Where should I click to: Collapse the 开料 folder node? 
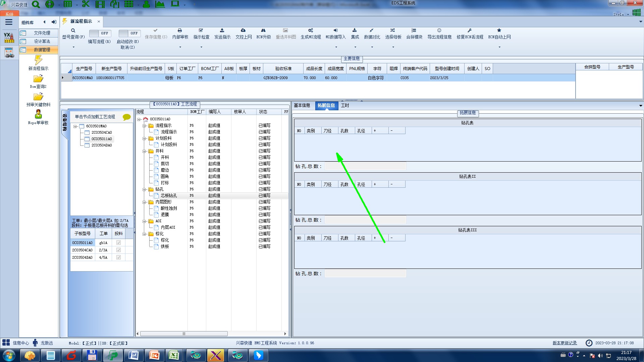144,151
